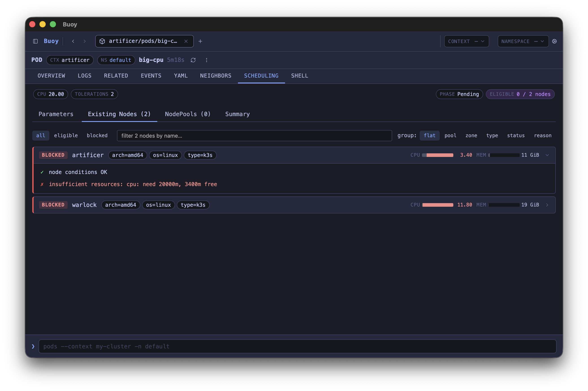Click the artificer node name
588x391 pixels.
click(88, 155)
